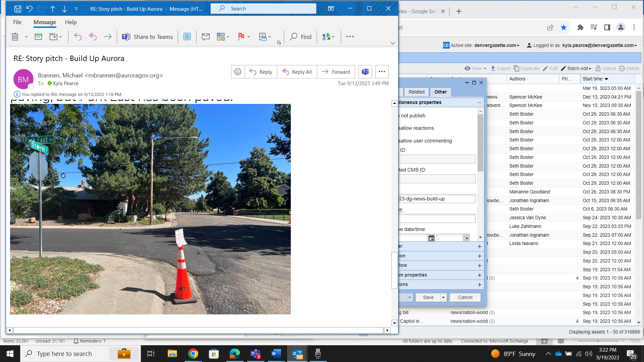Screen dimensions: 644x362
Task: Click the Windows Start button
Action: [10, 354]
